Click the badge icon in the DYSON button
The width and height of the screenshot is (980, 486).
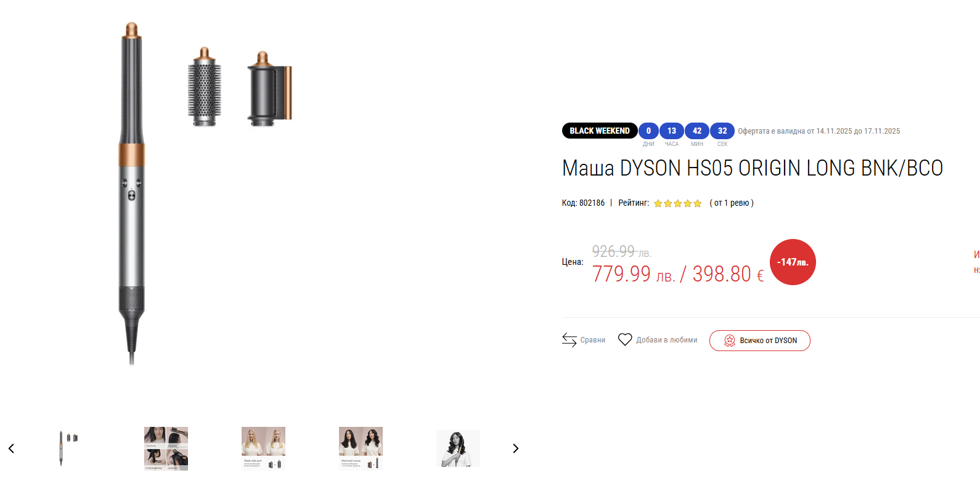729,341
